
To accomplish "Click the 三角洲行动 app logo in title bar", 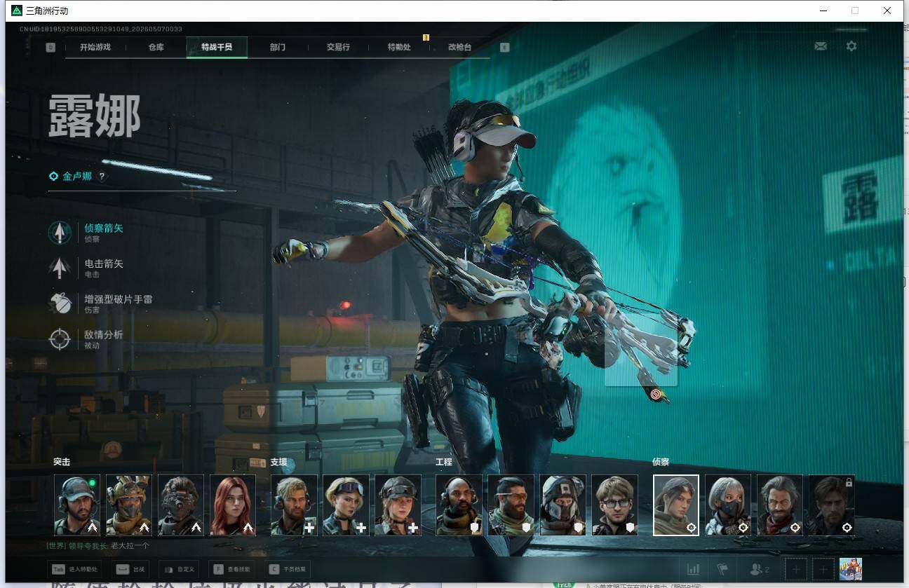I will click(x=17, y=11).
